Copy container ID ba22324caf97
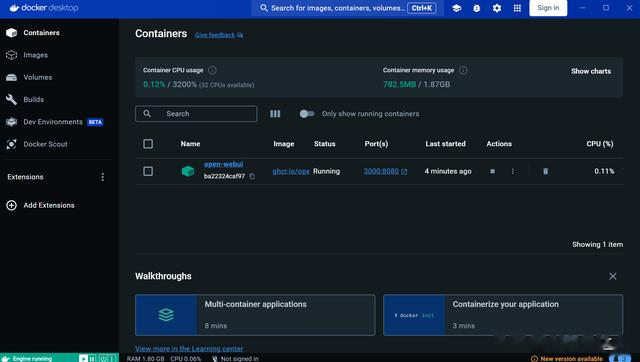Viewport: 640px width, 362px height. tap(252, 176)
